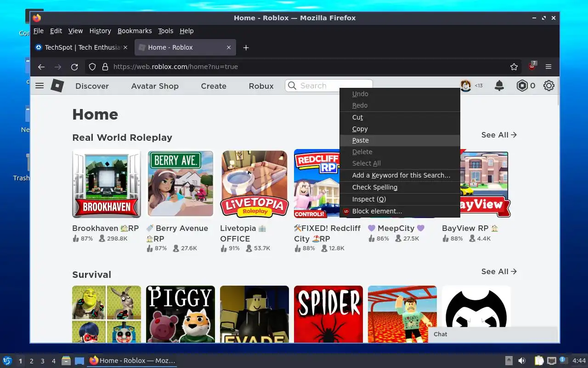Open the Piggy game thumbnail
Viewport: 588px width, 368px height.
(181, 314)
